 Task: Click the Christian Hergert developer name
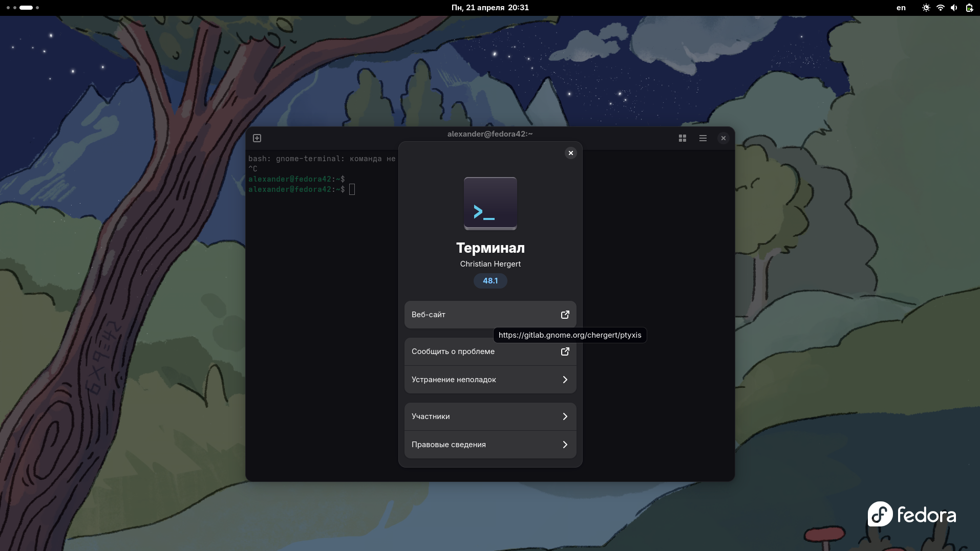(491, 264)
